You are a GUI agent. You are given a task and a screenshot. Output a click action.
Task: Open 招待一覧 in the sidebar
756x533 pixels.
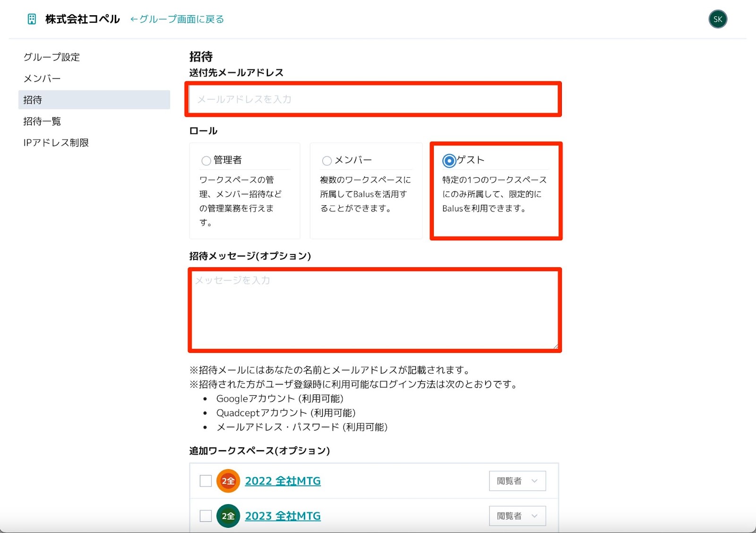tap(42, 121)
